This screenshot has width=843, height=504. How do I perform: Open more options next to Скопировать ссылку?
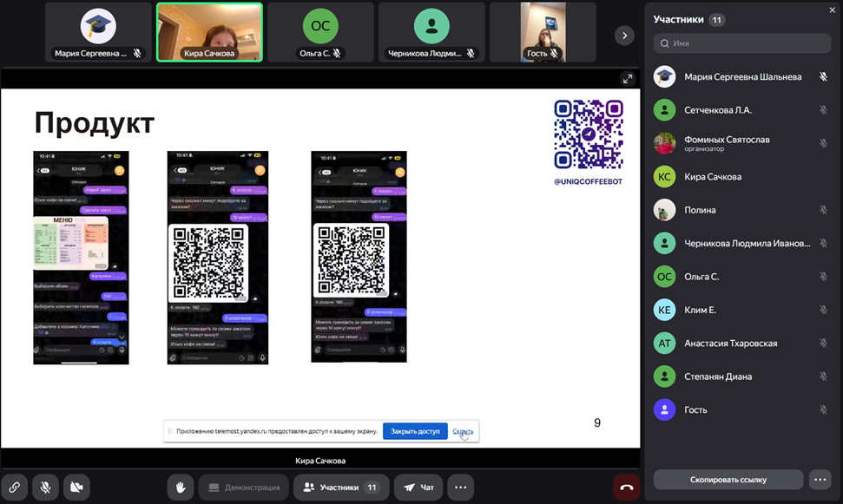[820, 480]
